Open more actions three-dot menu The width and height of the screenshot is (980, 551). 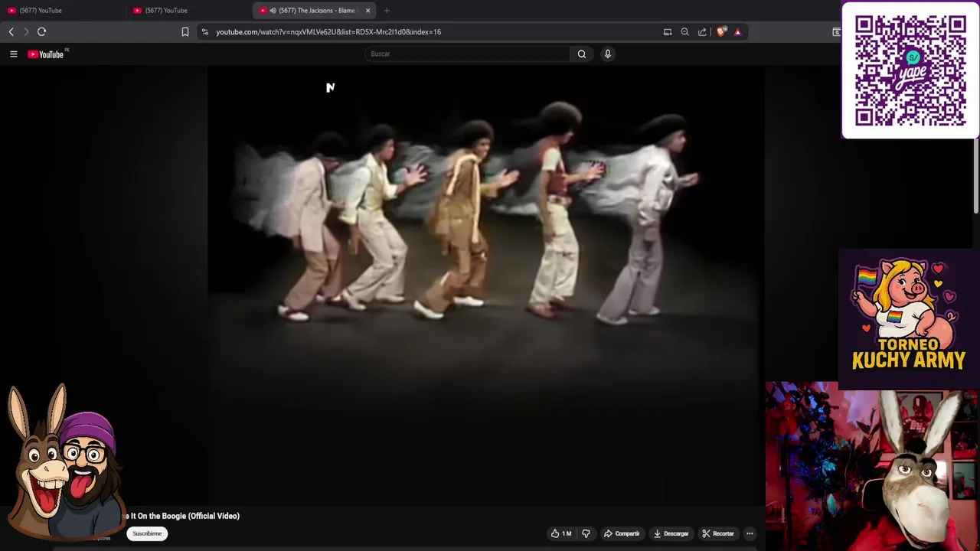tap(750, 533)
